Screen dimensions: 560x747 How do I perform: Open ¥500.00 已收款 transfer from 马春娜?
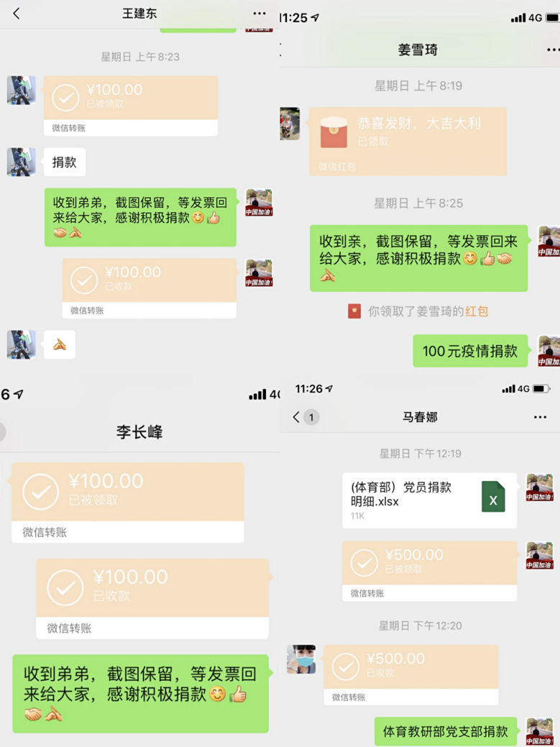pyautogui.click(x=411, y=675)
